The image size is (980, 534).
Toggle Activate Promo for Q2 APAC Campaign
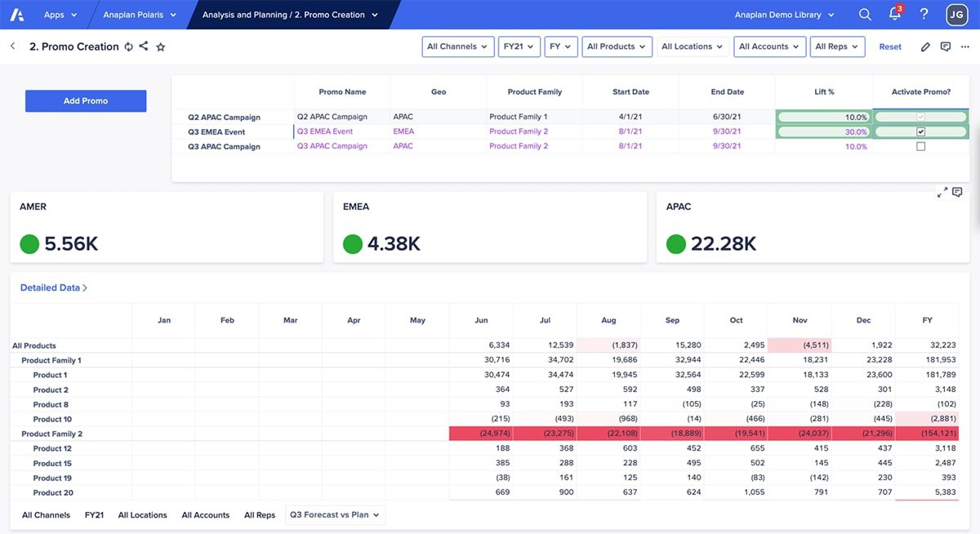(920, 117)
